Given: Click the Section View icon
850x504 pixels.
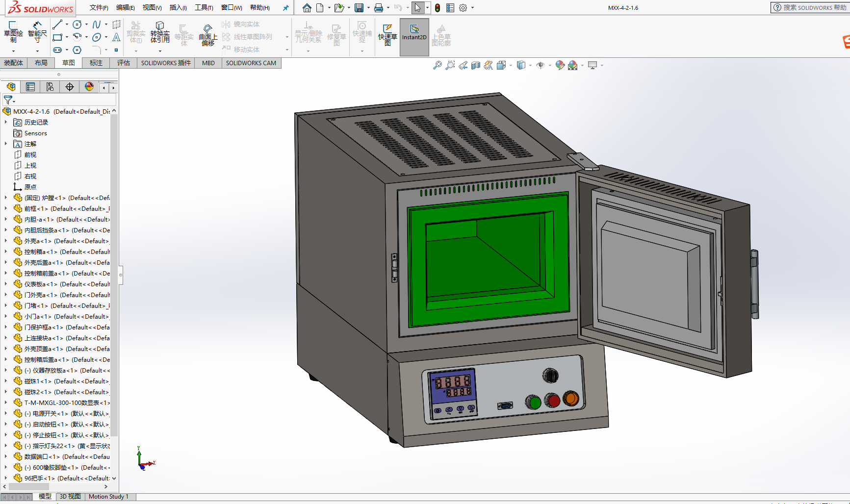Looking at the screenshot, I should pyautogui.click(x=476, y=65).
